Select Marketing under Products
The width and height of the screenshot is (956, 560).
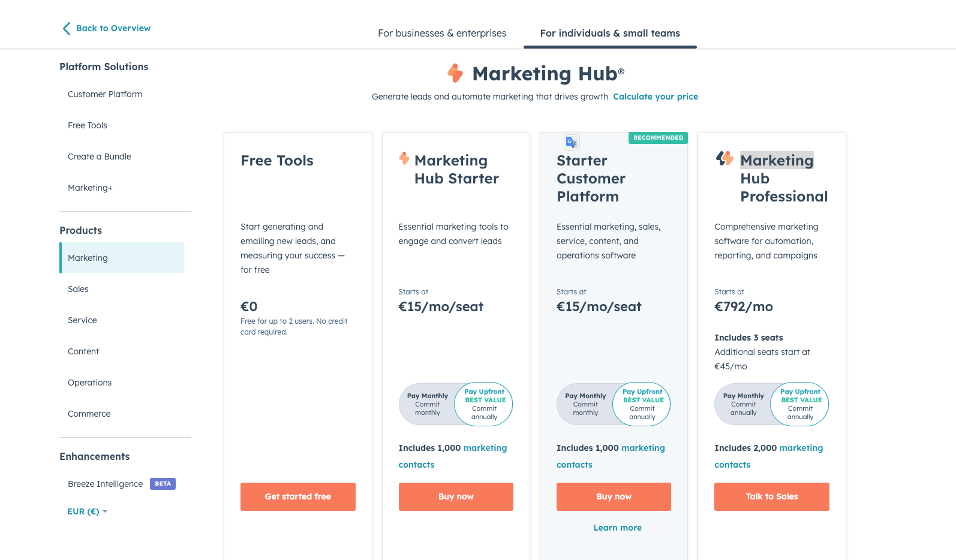(122, 258)
